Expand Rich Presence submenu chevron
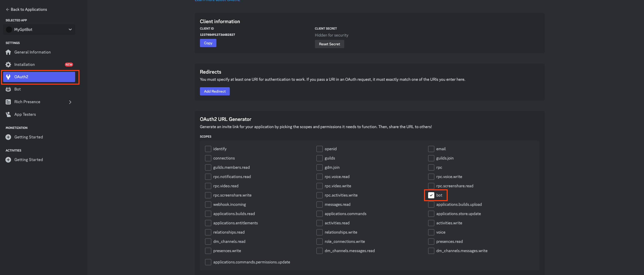 click(70, 102)
